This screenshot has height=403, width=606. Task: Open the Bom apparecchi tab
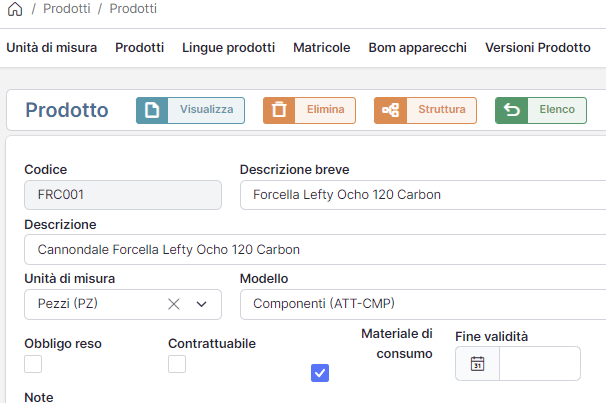(418, 48)
